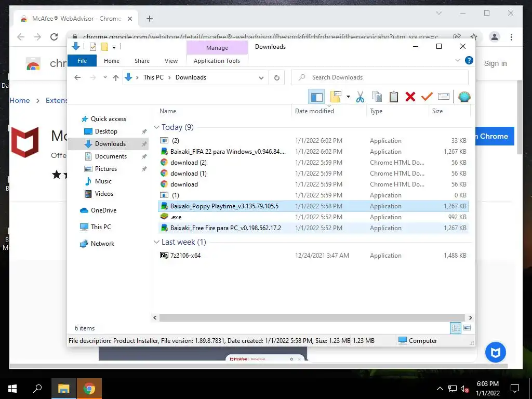Select Quick access in the navigation pane

[x=108, y=119]
